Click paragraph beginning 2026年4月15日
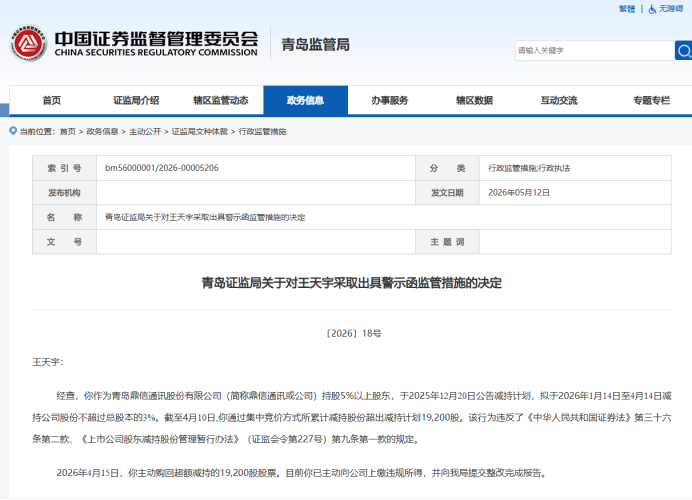 (302, 473)
